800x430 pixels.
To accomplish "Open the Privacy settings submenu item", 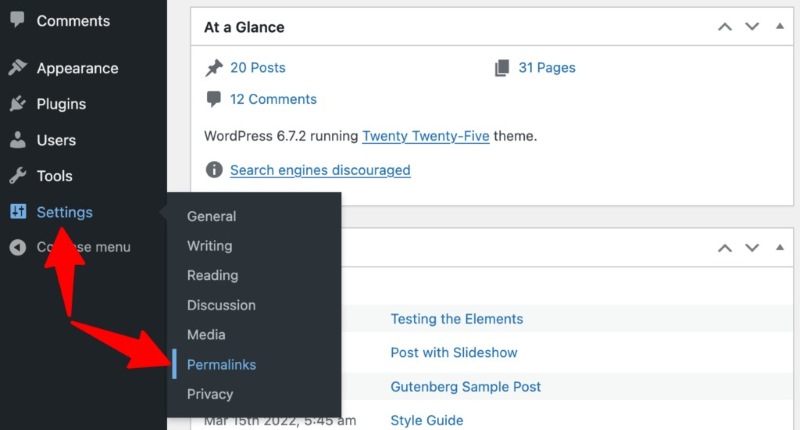I will point(210,394).
